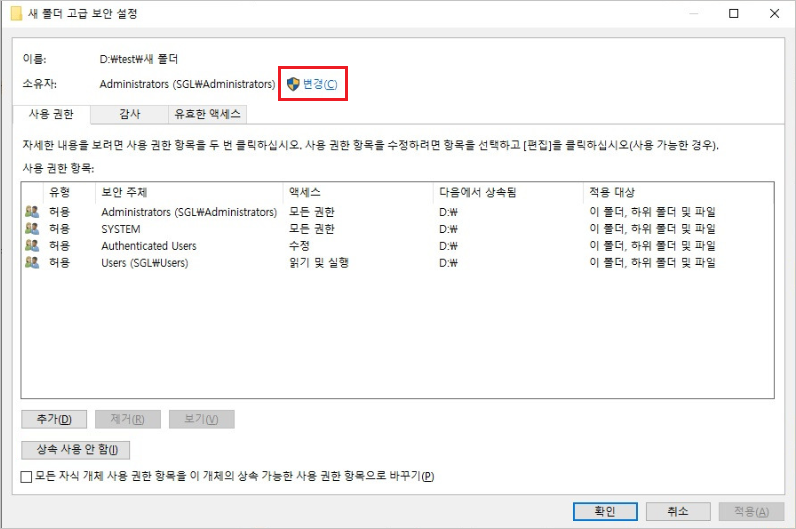796x529 pixels.
Task: Click the 적용 대상 column header
Action: [678, 192]
